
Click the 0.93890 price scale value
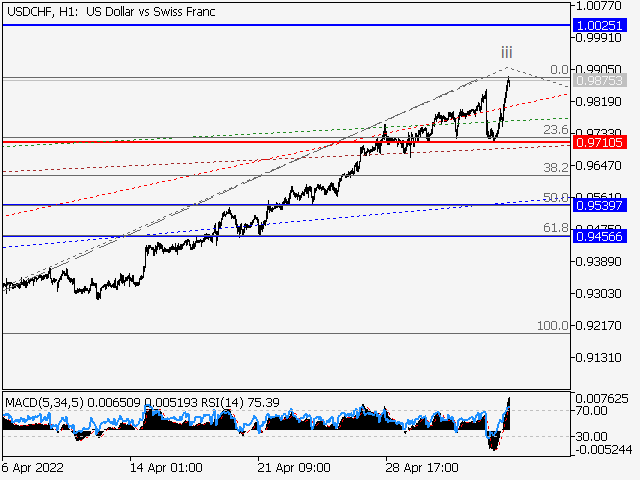click(x=598, y=262)
